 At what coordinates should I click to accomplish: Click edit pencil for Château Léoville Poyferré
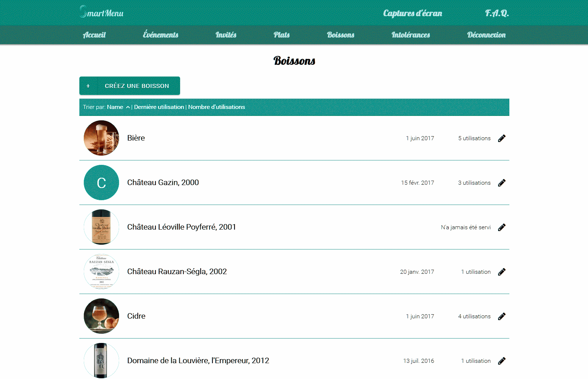[x=502, y=227]
